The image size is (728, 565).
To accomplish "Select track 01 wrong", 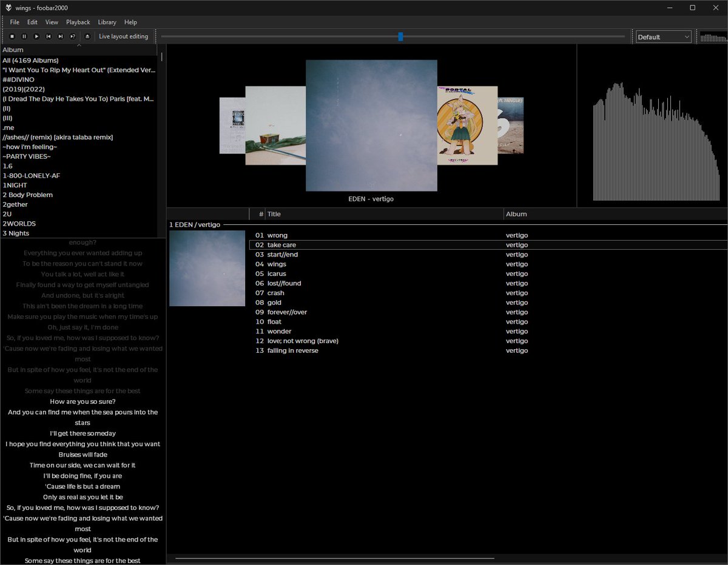I will point(488,235).
